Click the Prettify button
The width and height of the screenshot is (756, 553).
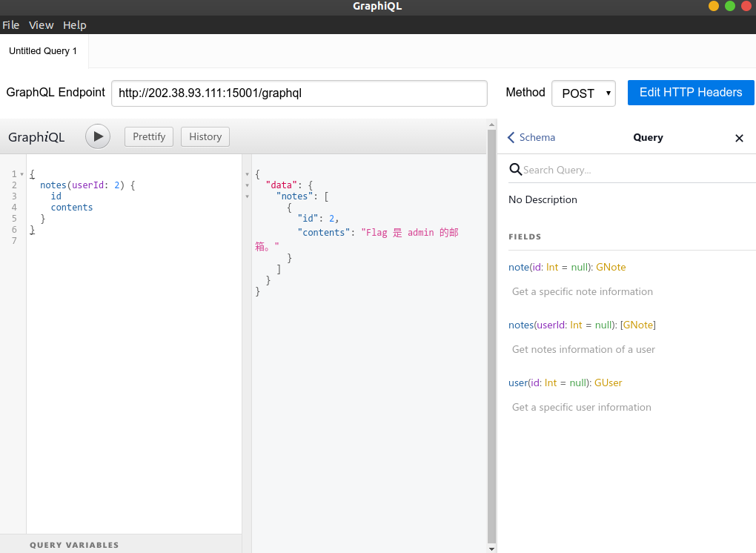149,136
